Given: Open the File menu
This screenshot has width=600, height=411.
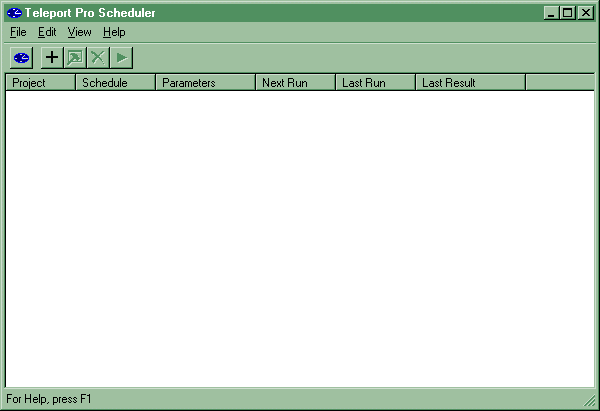Looking at the screenshot, I should [18, 32].
